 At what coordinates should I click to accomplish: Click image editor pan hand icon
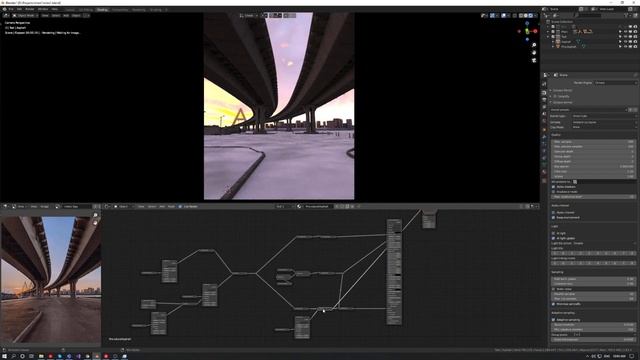[x=96, y=223]
